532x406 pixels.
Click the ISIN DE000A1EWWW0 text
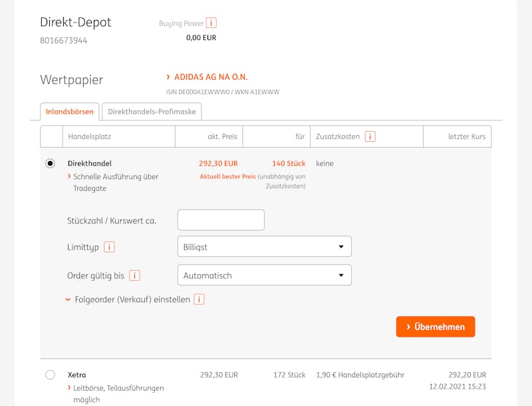pos(198,92)
